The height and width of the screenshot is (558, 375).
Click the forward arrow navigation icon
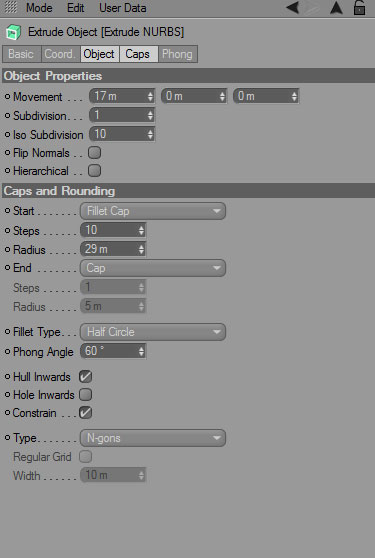point(311,8)
